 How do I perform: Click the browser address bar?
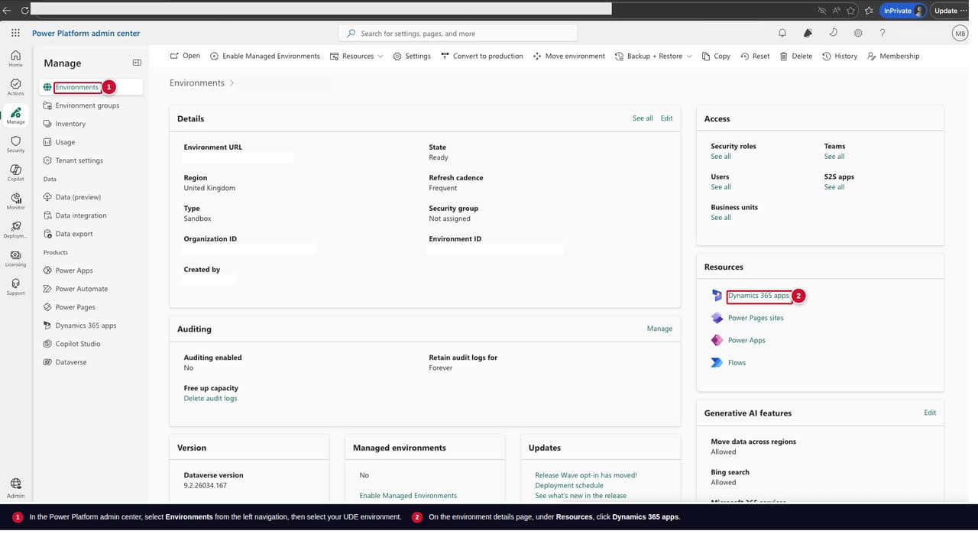pyautogui.click(x=321, y=11)
